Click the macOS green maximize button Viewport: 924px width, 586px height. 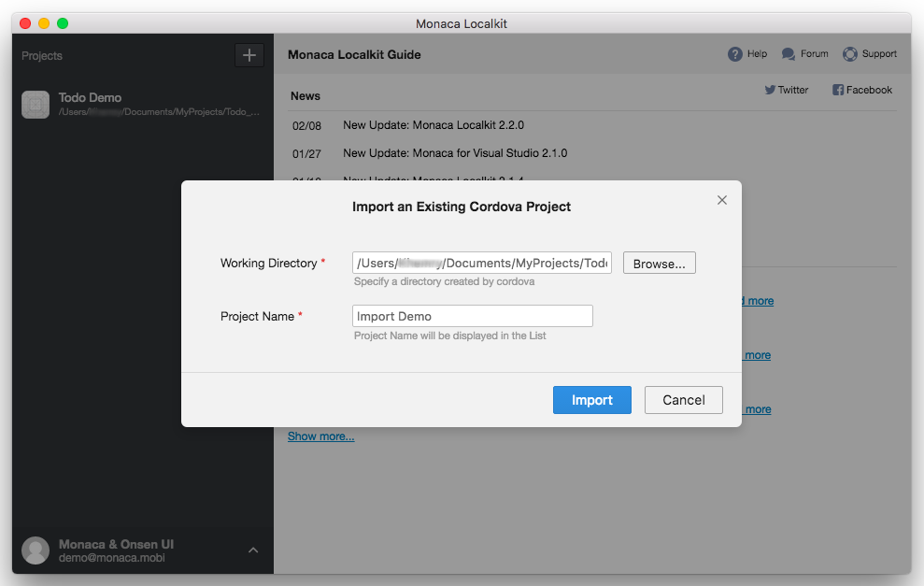63,23
